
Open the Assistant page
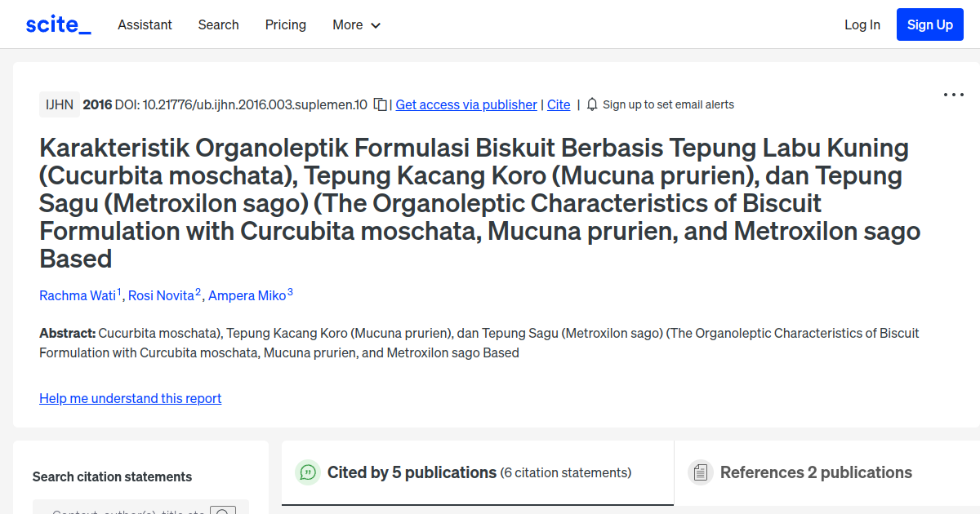pos(145,25)
